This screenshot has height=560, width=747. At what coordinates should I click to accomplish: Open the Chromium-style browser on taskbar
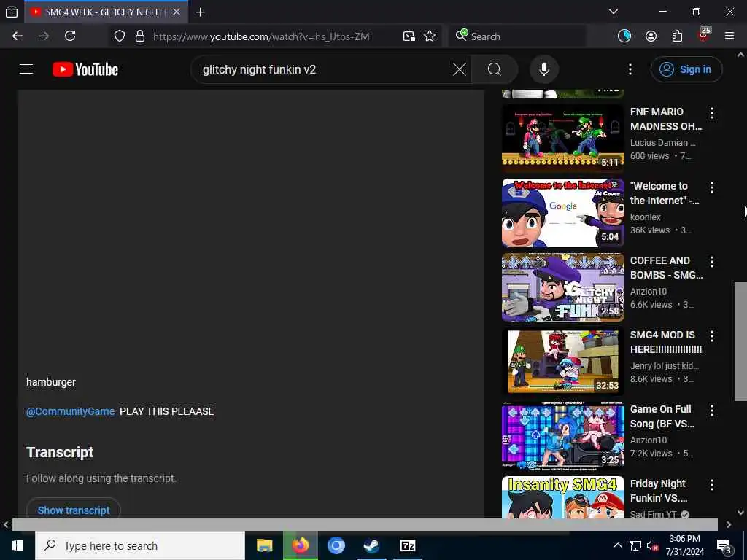(336, 545)
